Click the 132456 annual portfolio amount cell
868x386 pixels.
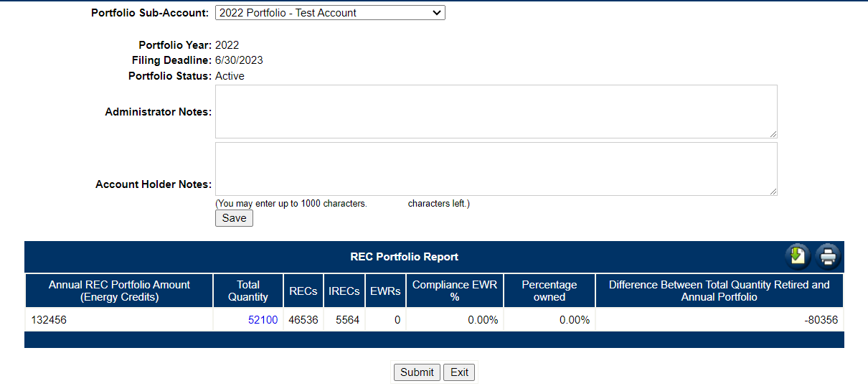[119, 320]
